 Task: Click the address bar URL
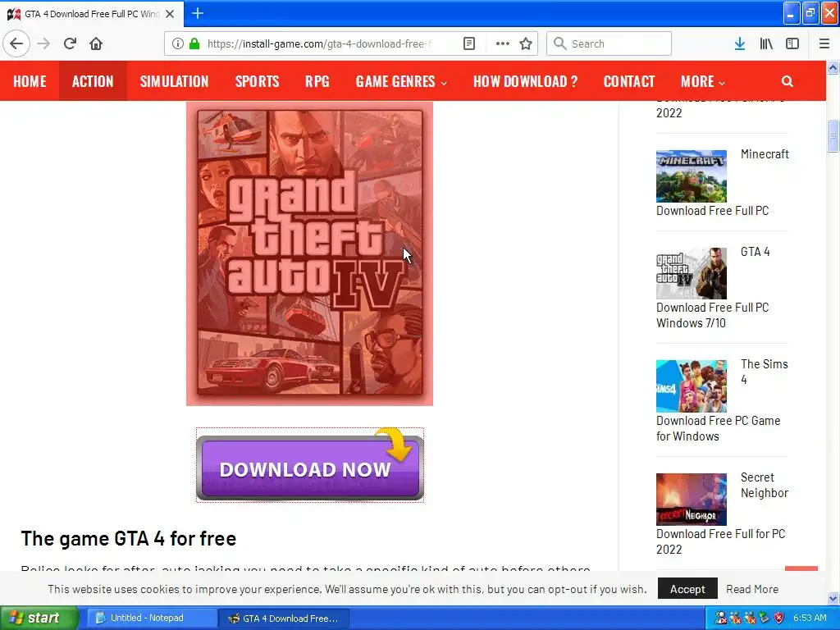tap(319, 43)
